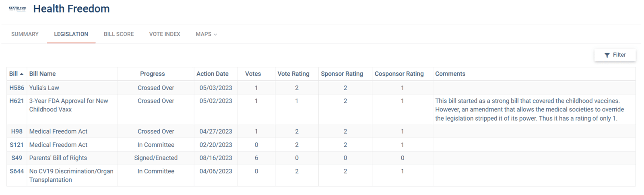
Task: Expand the Maps dropdown menu
Action: (x=206, y=34)
